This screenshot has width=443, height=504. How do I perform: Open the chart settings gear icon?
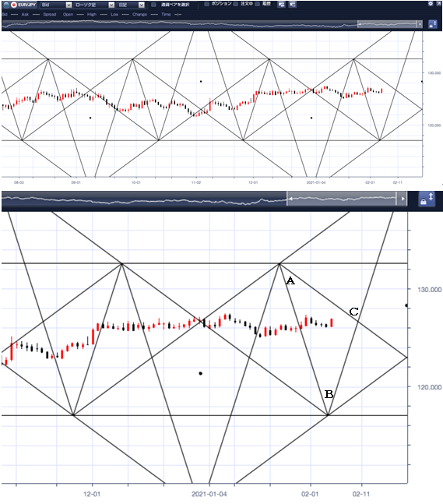431,4
